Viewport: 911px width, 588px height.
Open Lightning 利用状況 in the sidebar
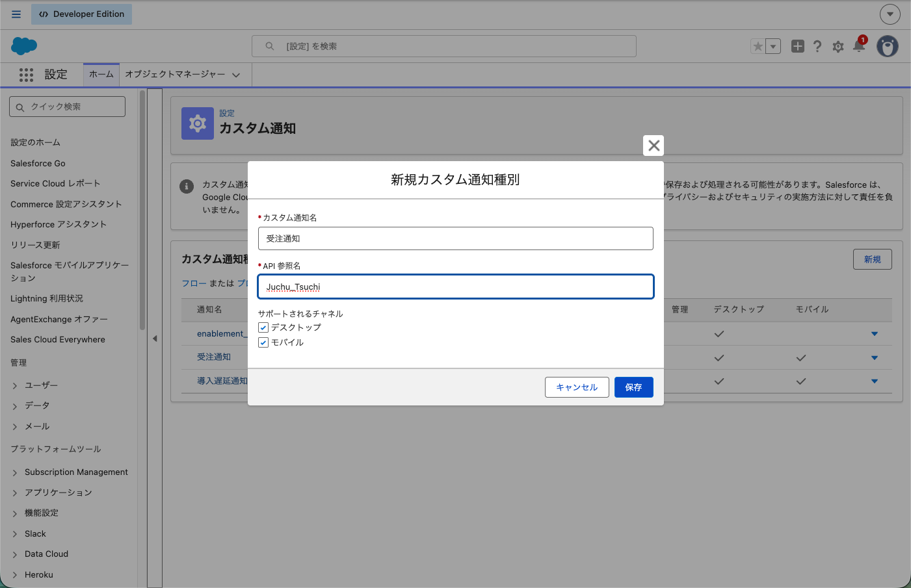click(x=47, y=298)
